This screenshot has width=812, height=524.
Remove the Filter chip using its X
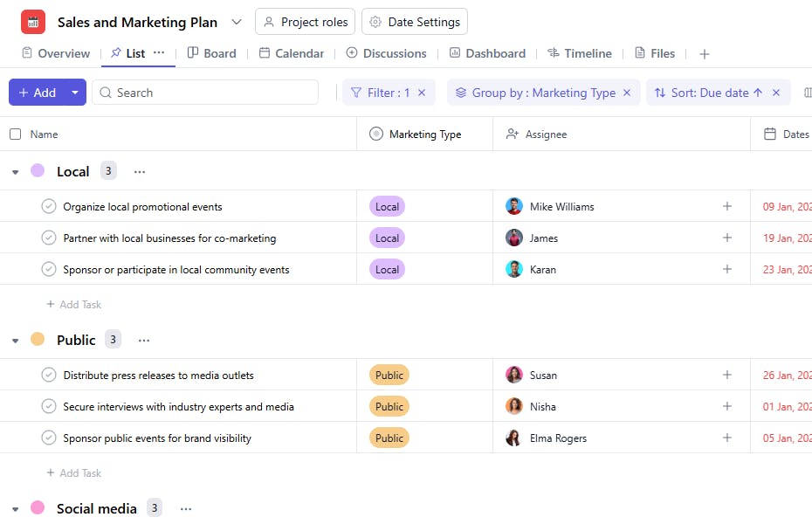(422, 93)
